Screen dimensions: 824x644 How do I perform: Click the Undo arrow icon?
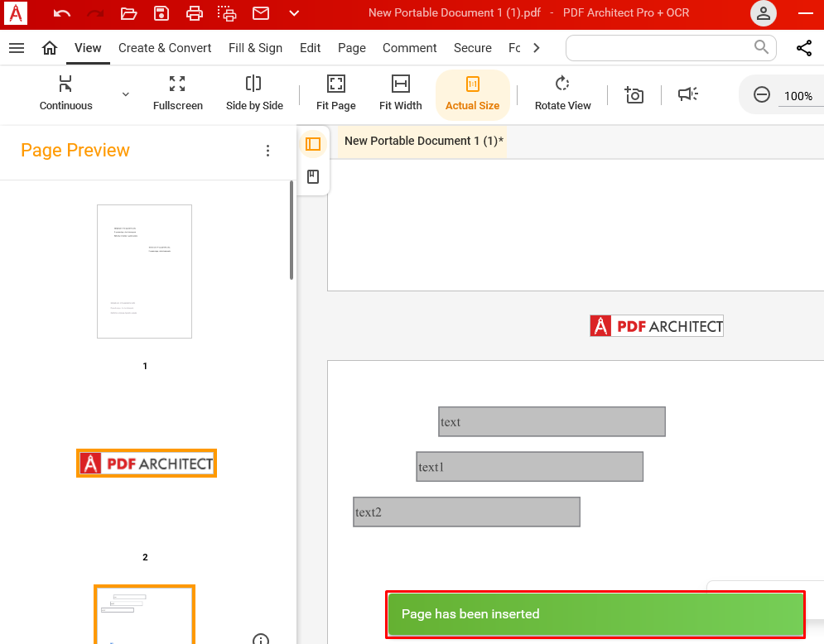(62, 13)
